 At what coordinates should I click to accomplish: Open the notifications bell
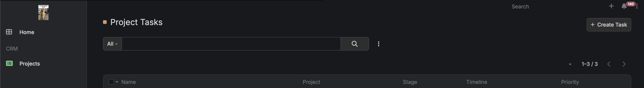(x=624, y=6)
